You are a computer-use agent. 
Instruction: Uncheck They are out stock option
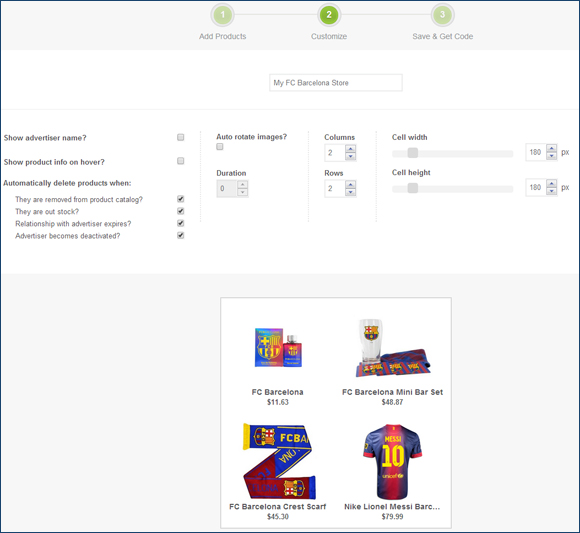181,211
